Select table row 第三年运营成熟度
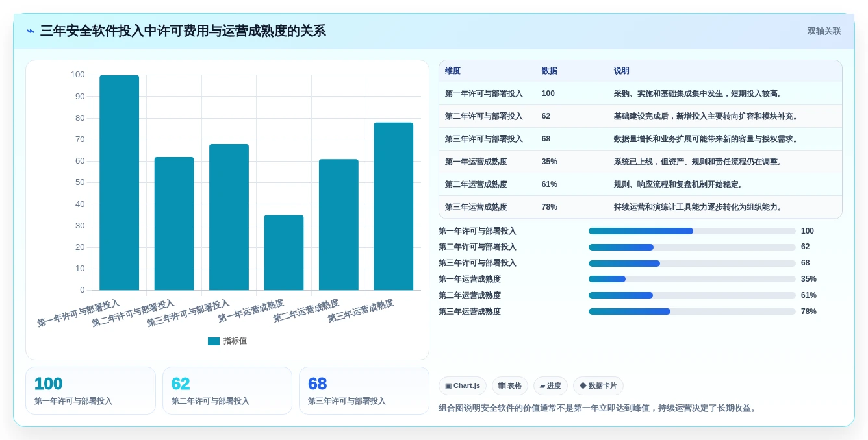This screenshot has width=868, height=440. tap(641, 207)
